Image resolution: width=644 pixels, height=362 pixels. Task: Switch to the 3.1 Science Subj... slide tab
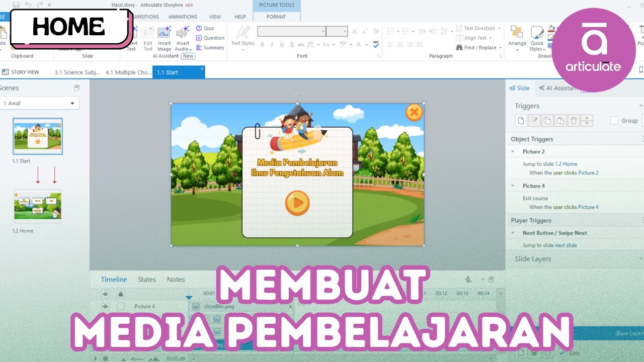pyautogui.click(x=77, y=72)
